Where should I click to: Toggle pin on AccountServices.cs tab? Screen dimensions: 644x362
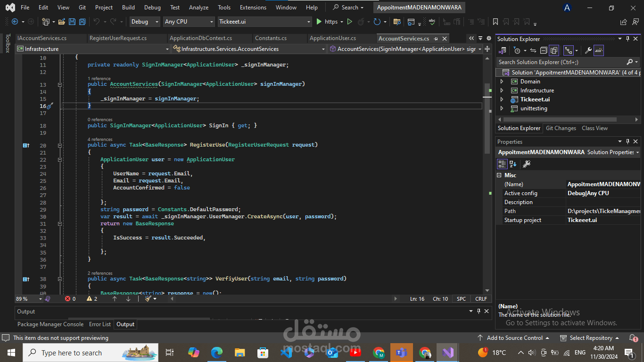[436, 39]
